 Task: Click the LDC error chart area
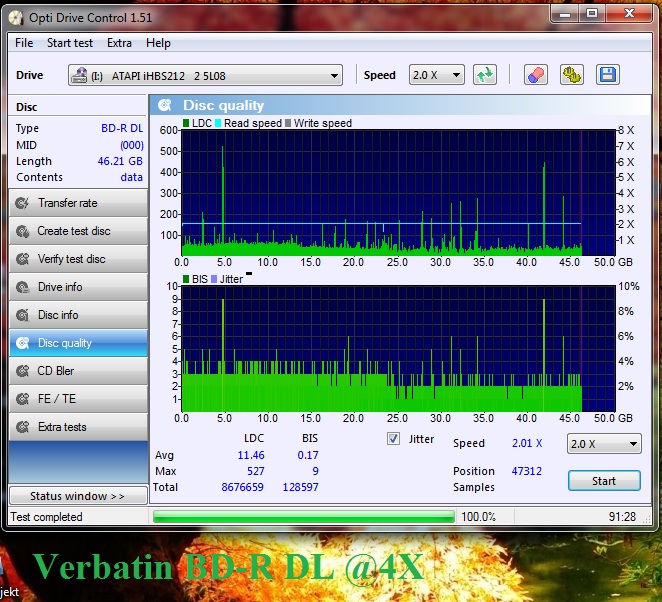pyautogui.click(x=398, y=193)
